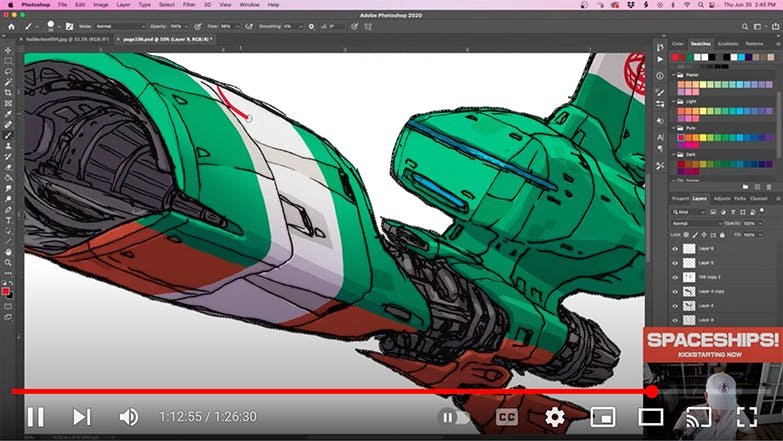This screenshot has height=441, width=783.
Task: Open brush blending Mode dropdown
Action: (119, 26)
